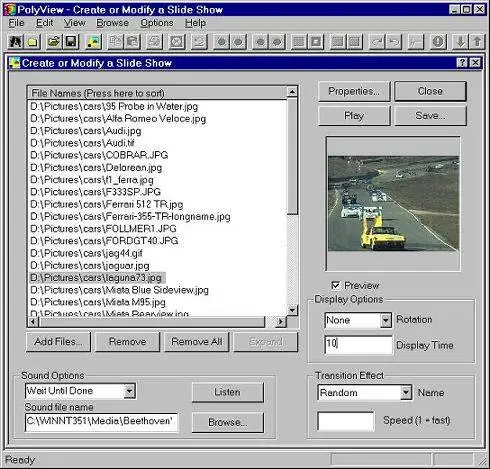The image size is (490, 469).
Task: Open the Rotation dropdown
Action: (x=386, y=320)
